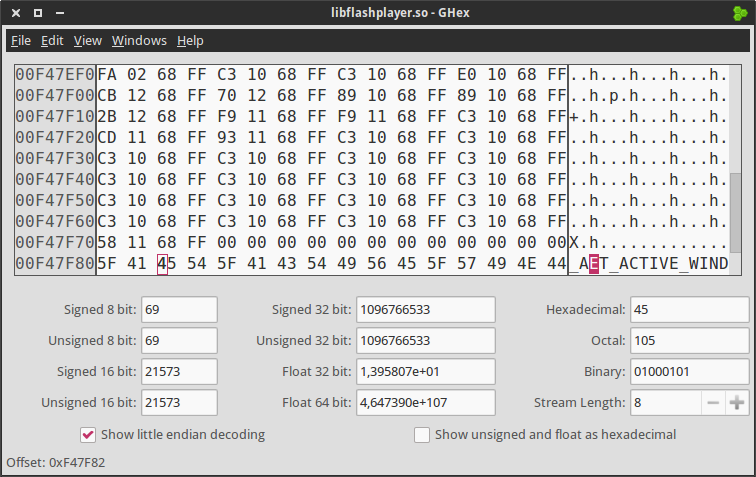Image resolution: width=756 pixels, height=477 pixels.
Task: Open the File menu
Action: click(21, 41)
